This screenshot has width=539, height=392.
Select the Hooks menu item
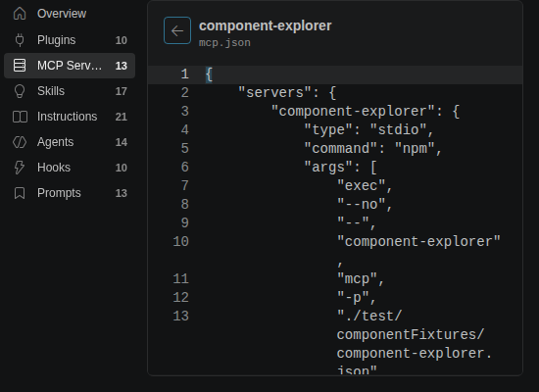(70, 168)
